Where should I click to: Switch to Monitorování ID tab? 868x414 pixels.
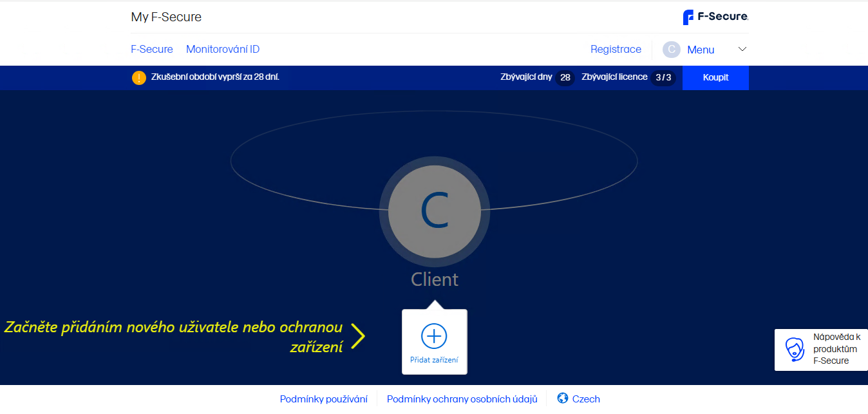point(223,49)
